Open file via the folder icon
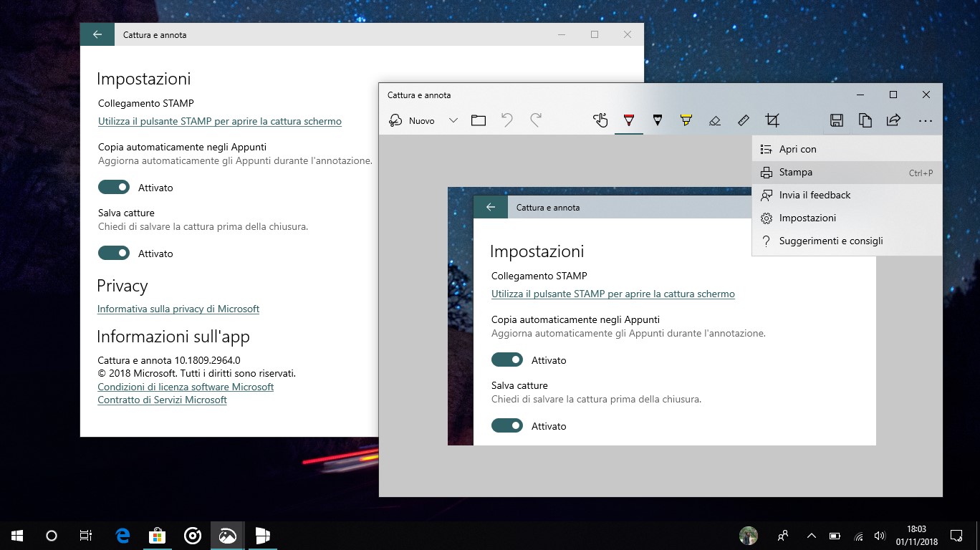The image size is (980, 550). [x=479, y=120]
